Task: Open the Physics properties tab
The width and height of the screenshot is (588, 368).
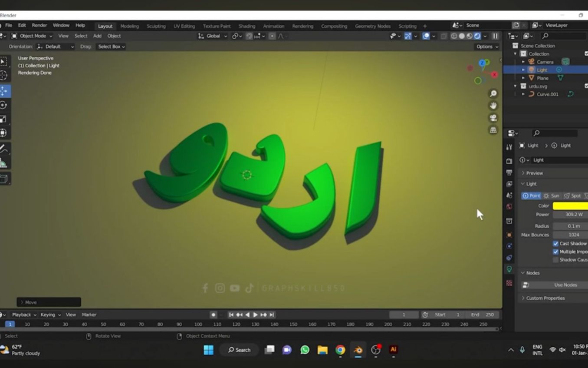Action: click(x=509, y=246)
